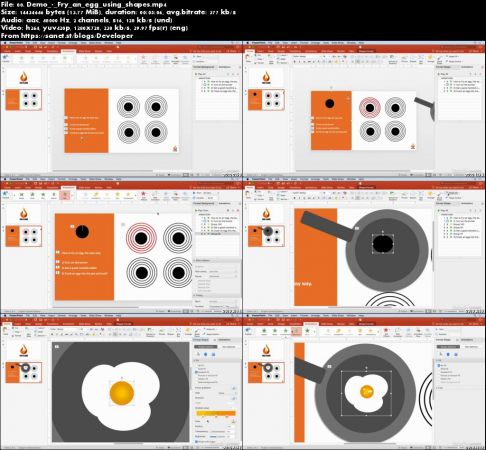
Task: Choose the Gradient fill radio button in yolk close-up frame
Action: tap(196, 372)
